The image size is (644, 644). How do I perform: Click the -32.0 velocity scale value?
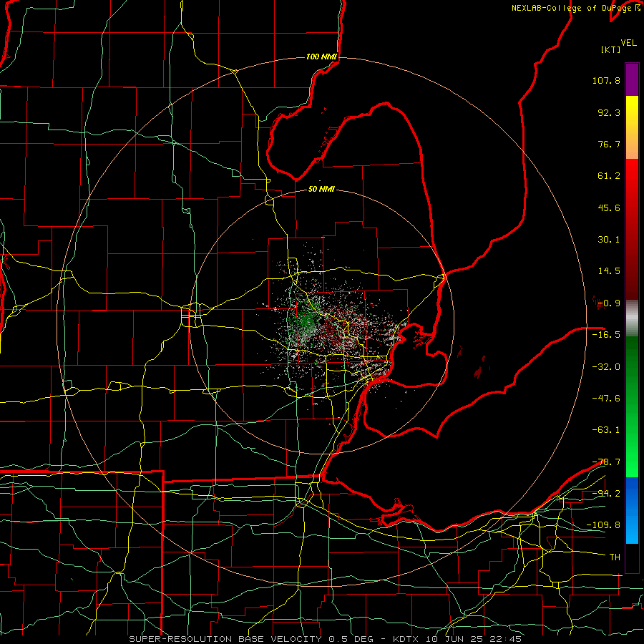(606, 367)
